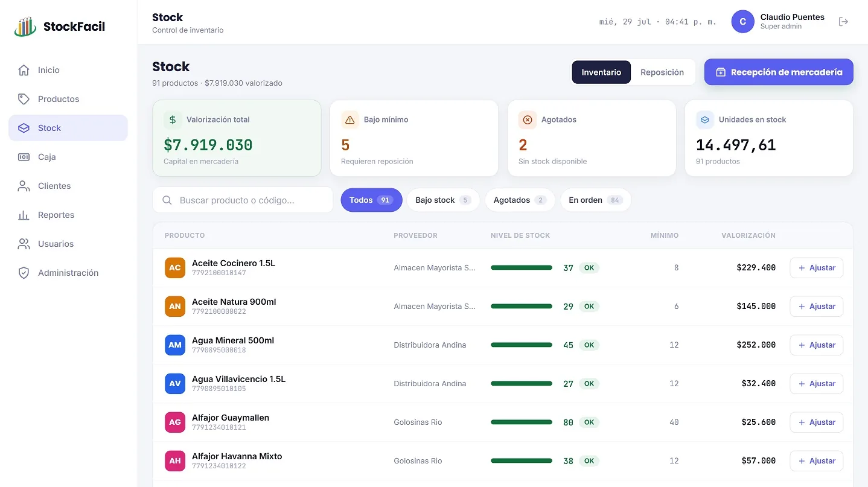Click the Clientes person icon
Image resolution: width=868 pixels, height=487 pixels.
point(24,186)
